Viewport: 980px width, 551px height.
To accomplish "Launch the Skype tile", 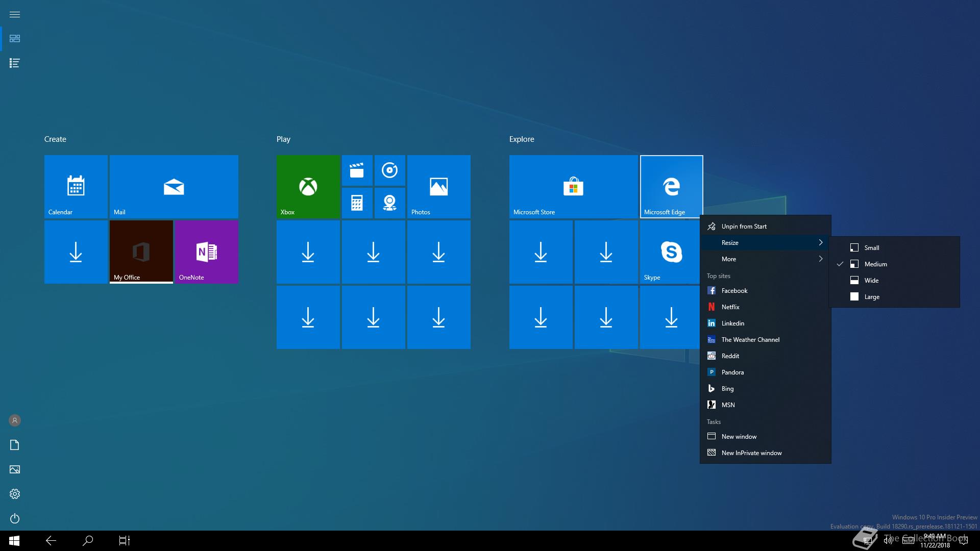I will coord(671,252).
